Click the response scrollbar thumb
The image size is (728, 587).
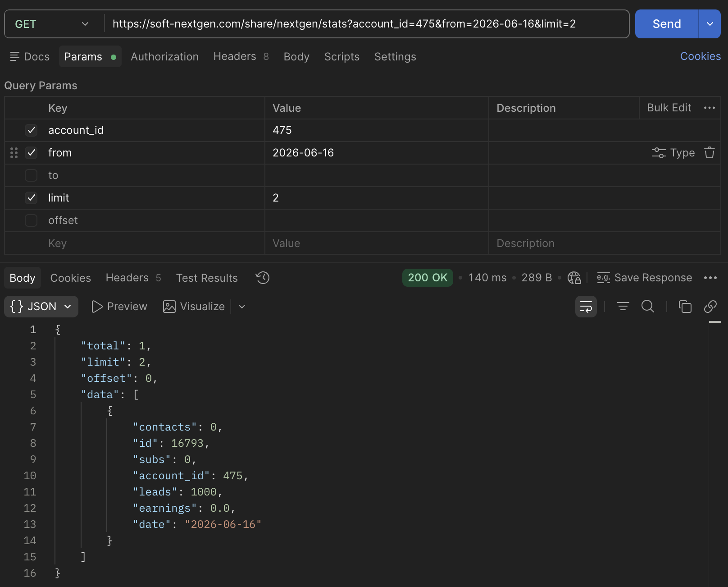[715, 322]
